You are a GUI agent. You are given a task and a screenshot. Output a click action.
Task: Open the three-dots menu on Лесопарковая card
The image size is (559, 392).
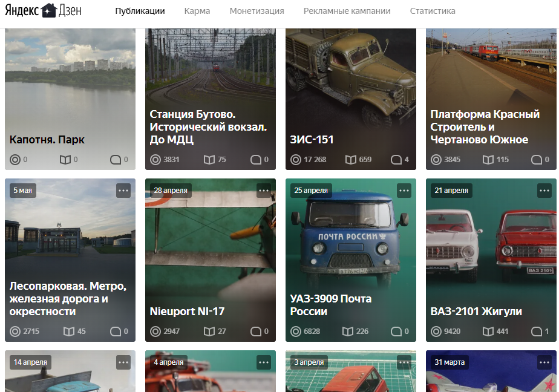point(123,191)
